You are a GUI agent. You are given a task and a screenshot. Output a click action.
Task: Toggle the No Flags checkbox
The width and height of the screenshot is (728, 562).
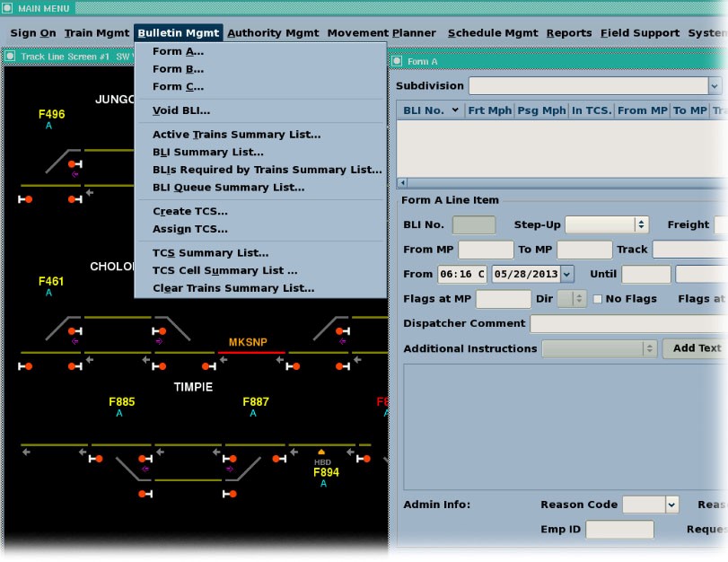[597, 299]
